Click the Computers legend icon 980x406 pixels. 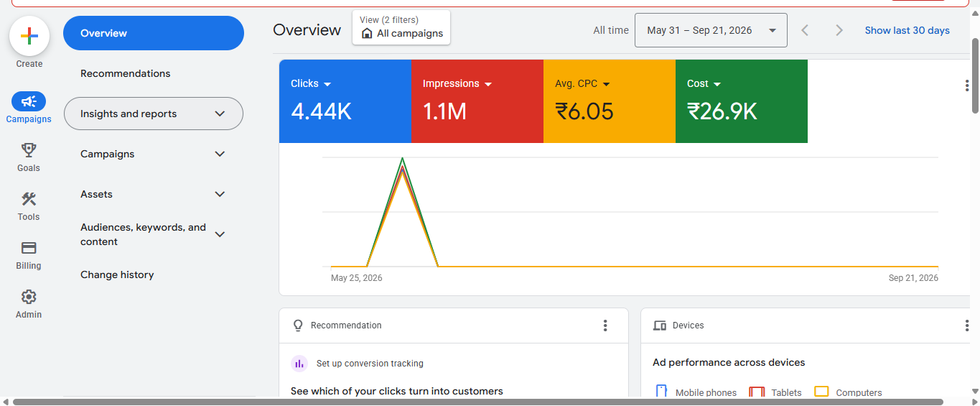coord(821,392)
